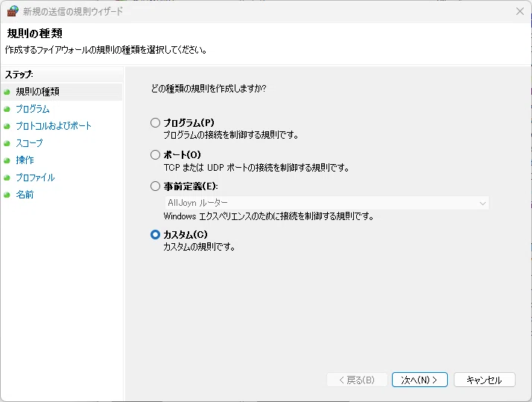Select the 事前定義(E) radio button
This screenshot has width=532, height=402.
[x=156, y=186]
